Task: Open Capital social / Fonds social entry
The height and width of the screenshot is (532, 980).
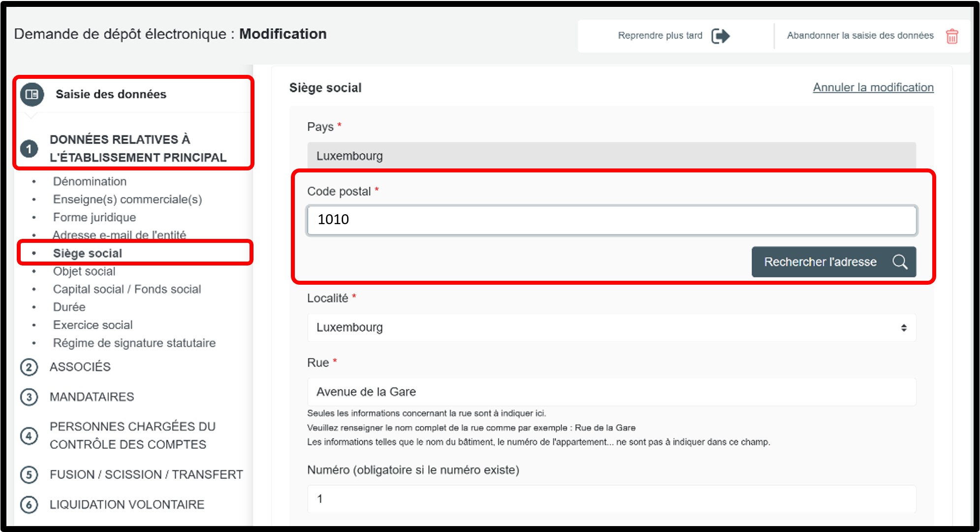Action: click(x=127, y=289)
